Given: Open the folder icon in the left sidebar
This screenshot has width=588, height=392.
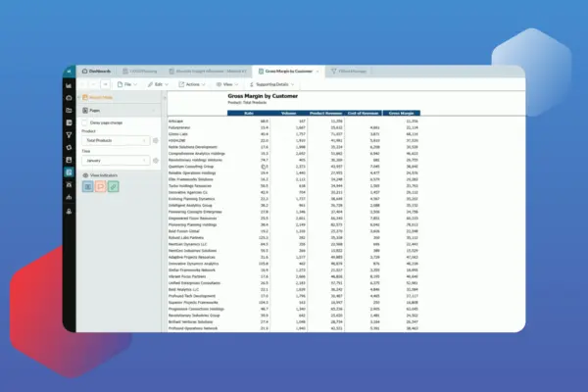Looking at the screenshot, I should click(69, 111).
